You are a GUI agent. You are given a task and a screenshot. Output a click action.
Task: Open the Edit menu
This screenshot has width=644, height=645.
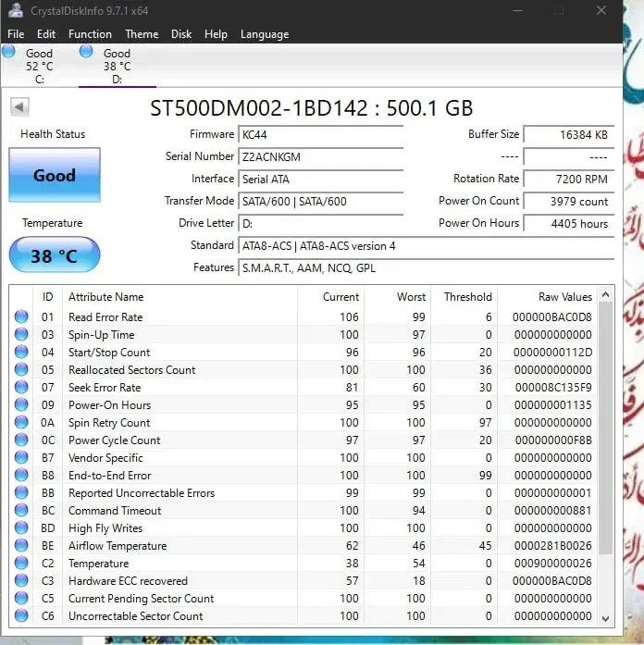click(x=46, y=34)
